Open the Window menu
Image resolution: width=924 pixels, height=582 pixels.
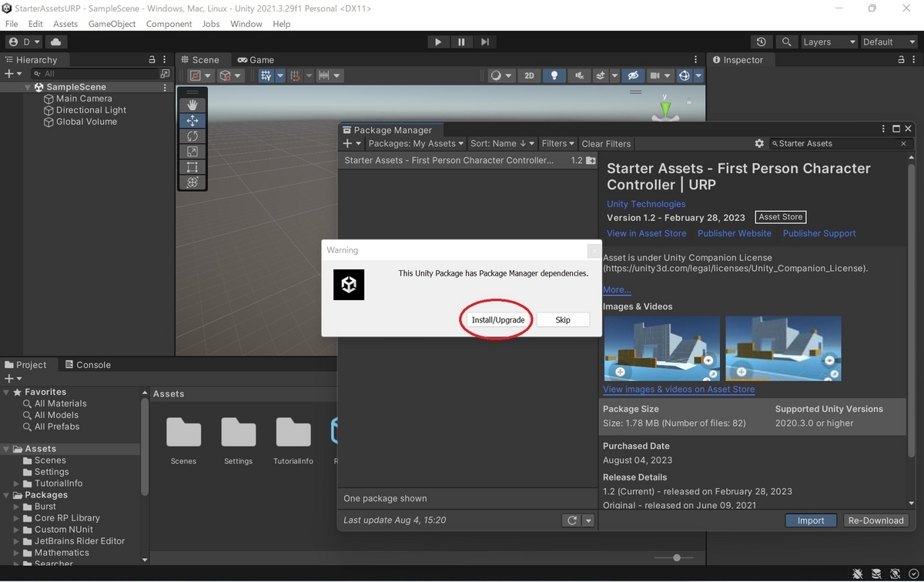[x=246, y=24]
